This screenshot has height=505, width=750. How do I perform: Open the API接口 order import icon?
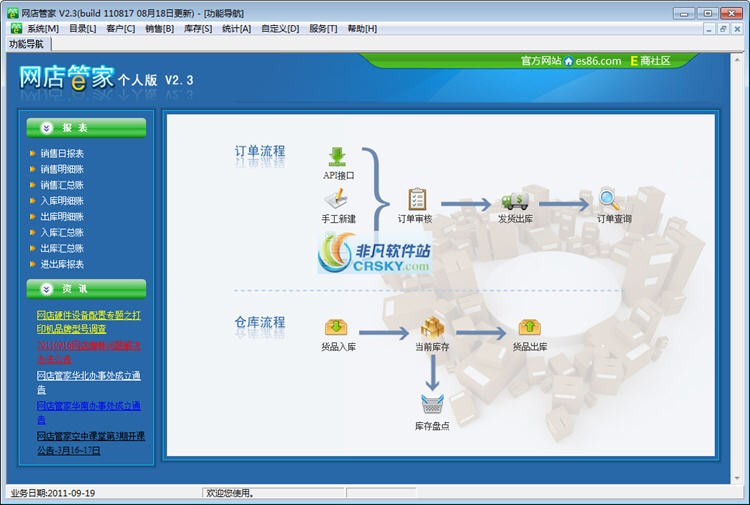(x=337, y=157)
